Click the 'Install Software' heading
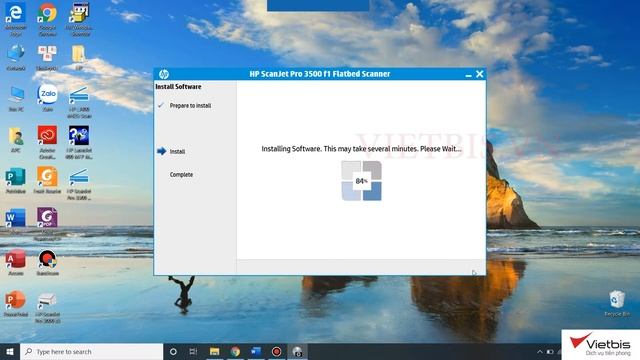 point(178,87)
